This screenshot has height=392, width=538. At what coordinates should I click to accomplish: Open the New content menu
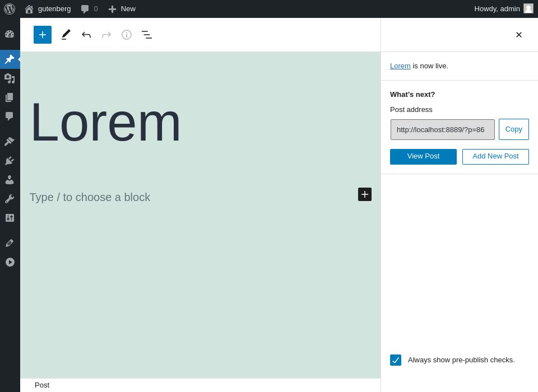pyautogui.click(x=122, y=9)
